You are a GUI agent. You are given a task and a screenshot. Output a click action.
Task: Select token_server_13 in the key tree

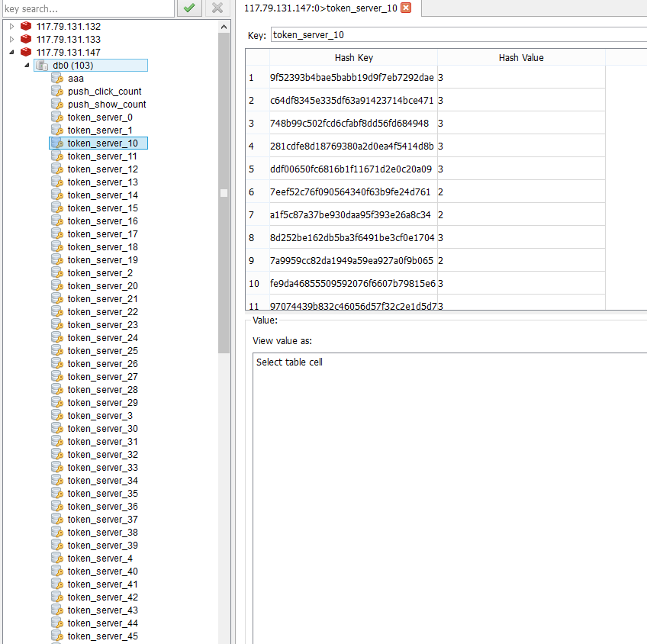(103, 182)
